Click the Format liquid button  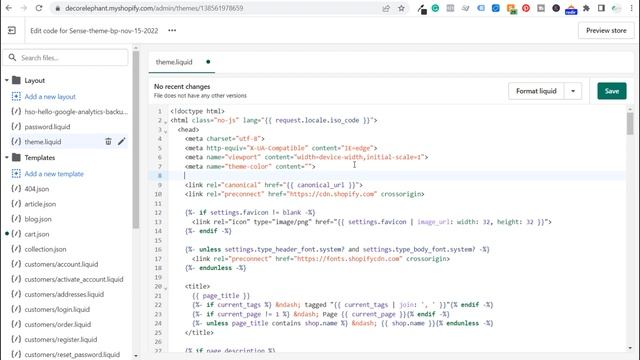tap(536, 91)
